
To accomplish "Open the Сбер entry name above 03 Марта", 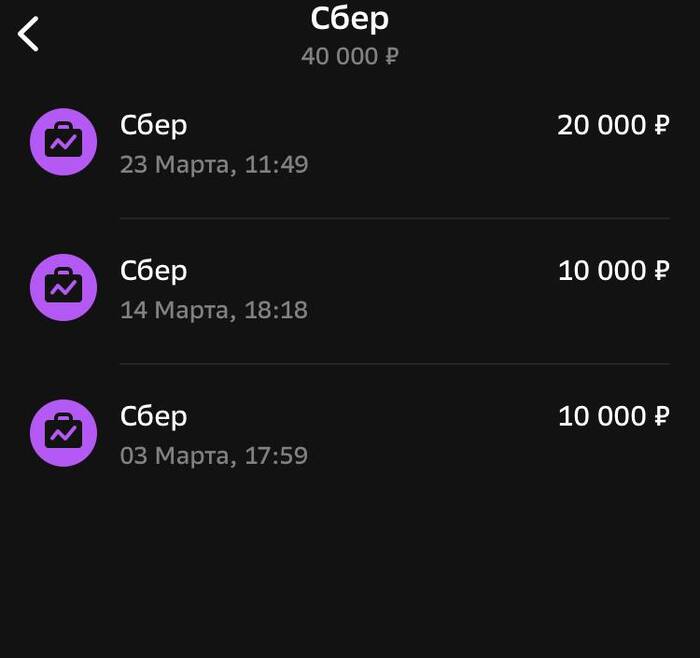I will click(153, 415).
